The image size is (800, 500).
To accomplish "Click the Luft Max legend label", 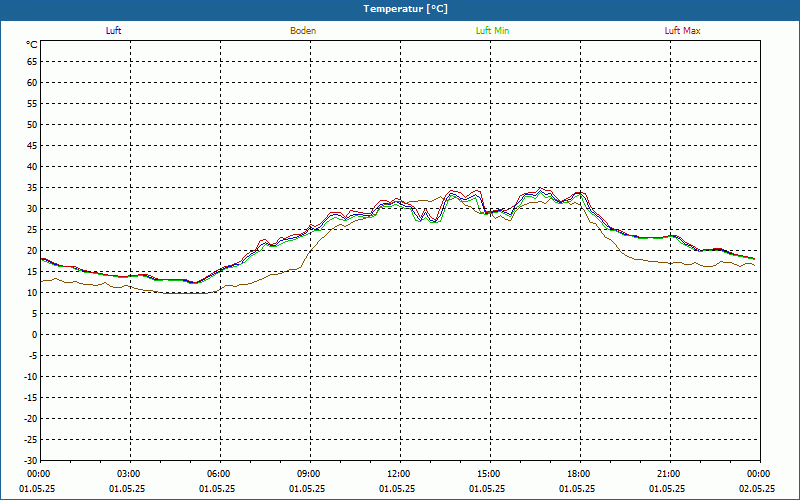I will click(682, 31).
